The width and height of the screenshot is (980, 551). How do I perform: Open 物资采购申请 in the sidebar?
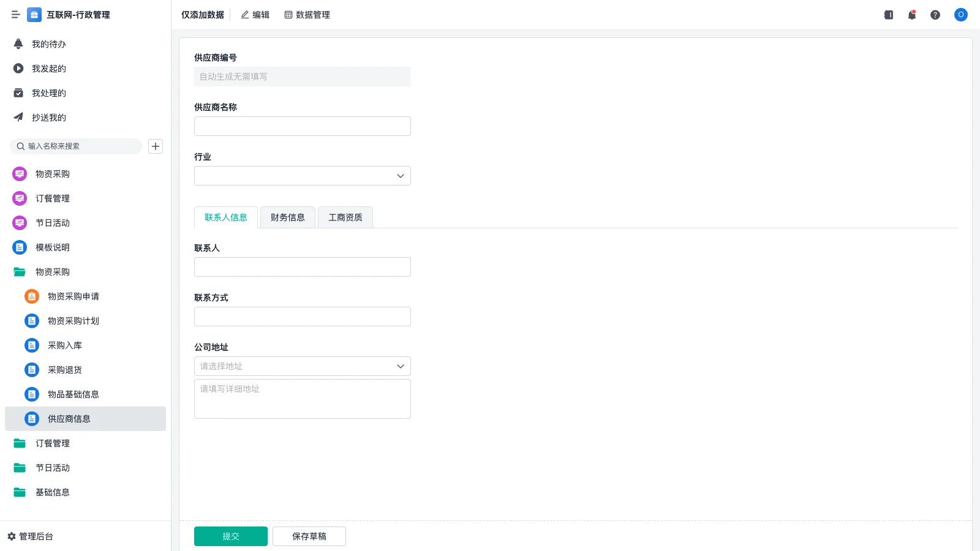72,296
